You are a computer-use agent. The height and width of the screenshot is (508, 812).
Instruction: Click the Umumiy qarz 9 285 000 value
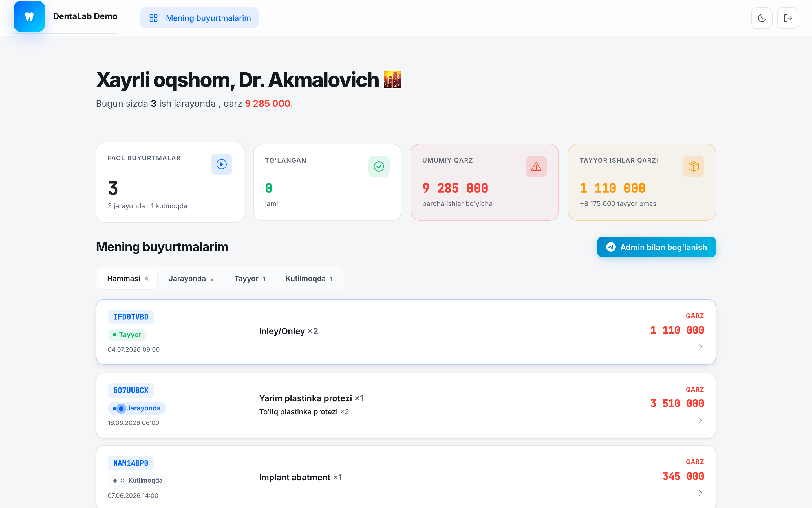(x=455, y=188)
